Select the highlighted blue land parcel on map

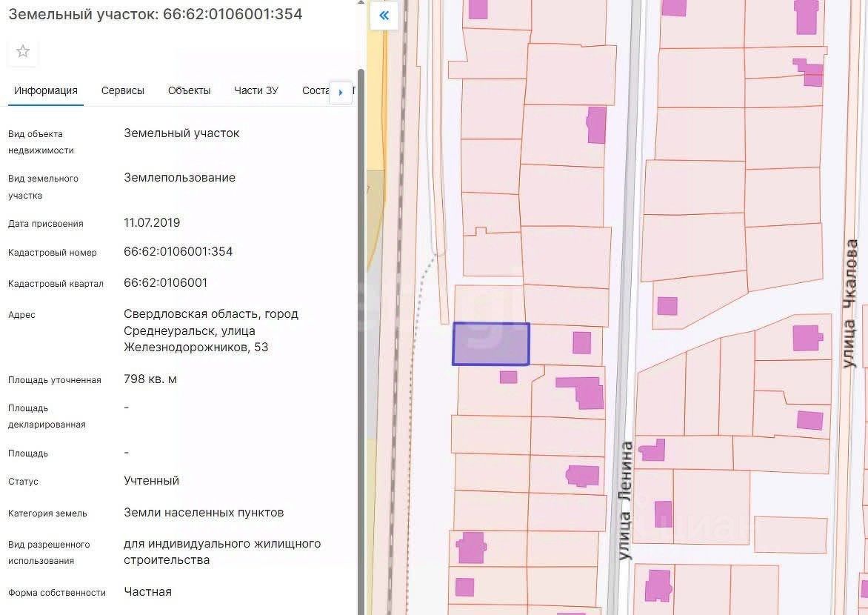pos(491,344)
